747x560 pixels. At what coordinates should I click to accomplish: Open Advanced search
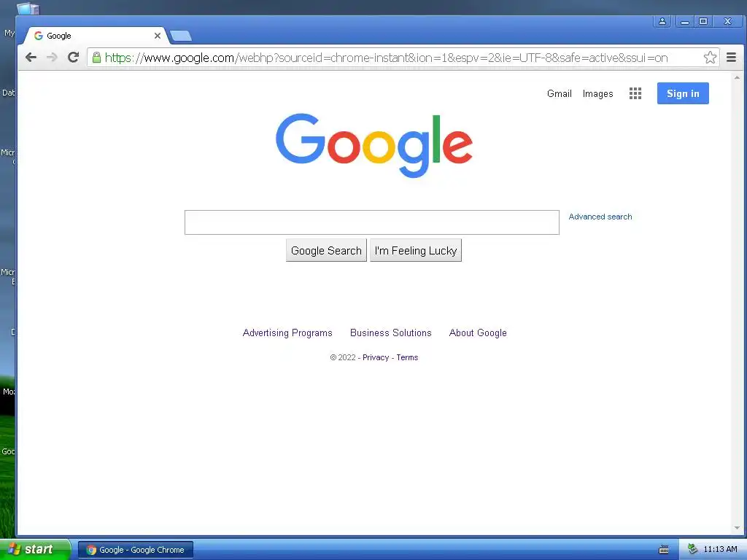click(x=600, y=217)
